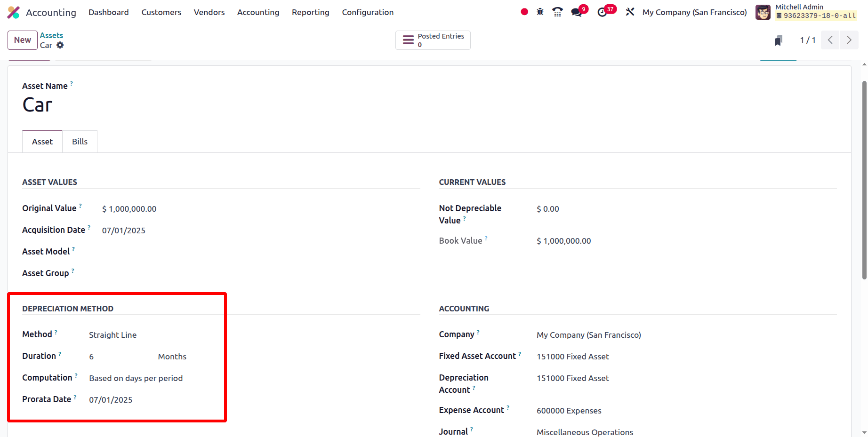Open the Reporting menu

[310, 12]
